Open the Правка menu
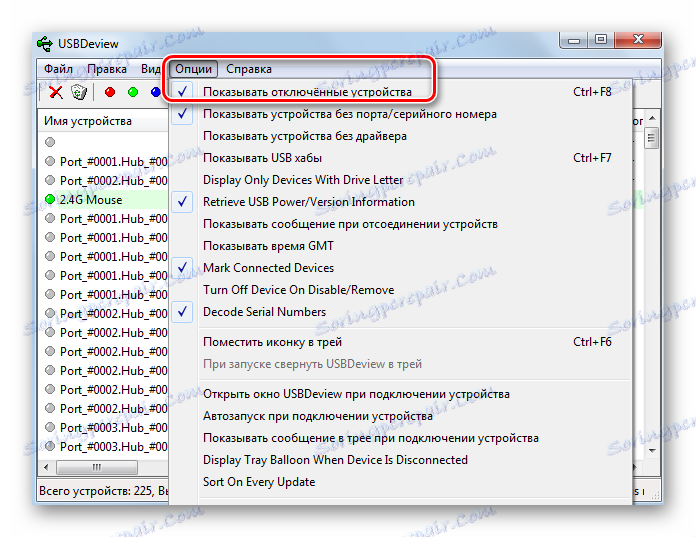The width and height of the screenshot is (696, 537). click(x=107, y=69)
